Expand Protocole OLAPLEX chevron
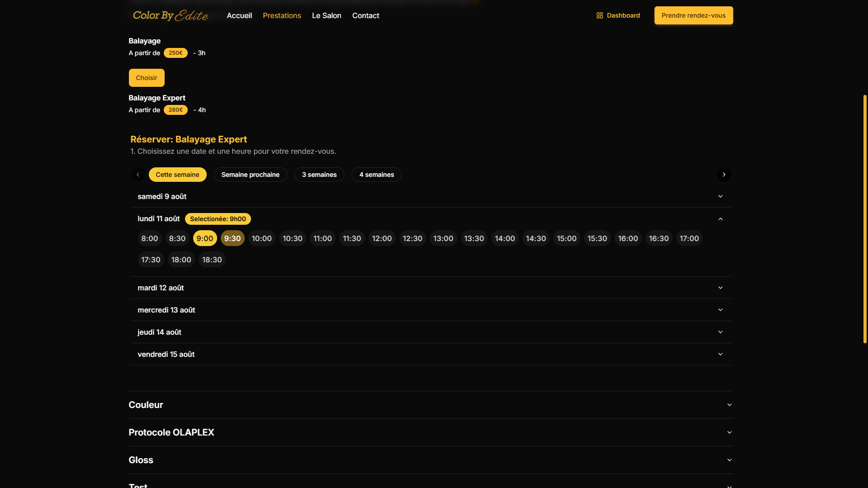Image resolution: width=868 pixels, height=488 pixels. pyautogui.click(x=729, y=432)
